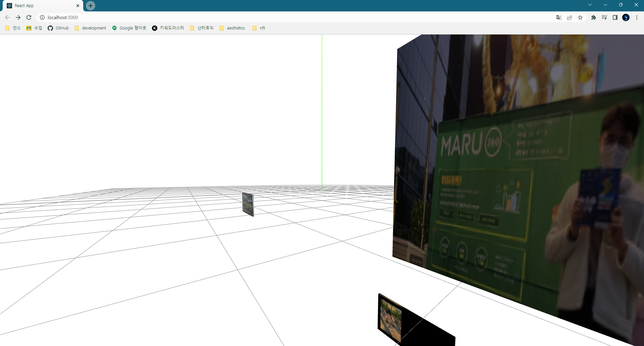Open the Extensions puzzle icon
The height and width of the screenshot is (346, 644).
point(594,17)
